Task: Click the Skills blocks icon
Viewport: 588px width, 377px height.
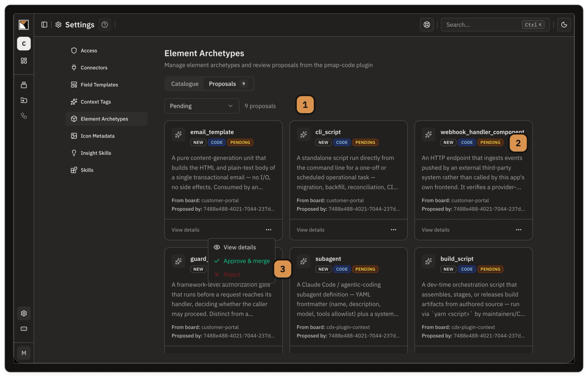Action: [74, 170]
